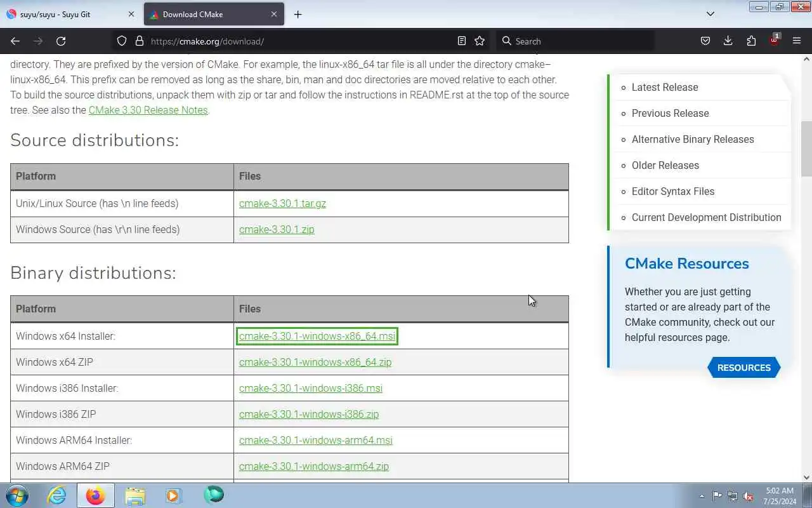This screenshot has width=812, height=508.
Task: Bookmark this page with star
Action: [480, 41]
